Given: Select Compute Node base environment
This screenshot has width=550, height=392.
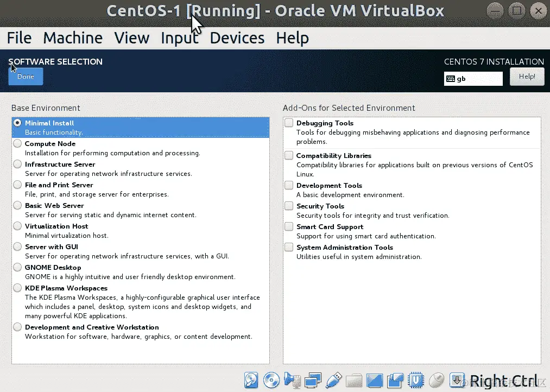Looking at the screenshot, I should click(x=17, y=143).
